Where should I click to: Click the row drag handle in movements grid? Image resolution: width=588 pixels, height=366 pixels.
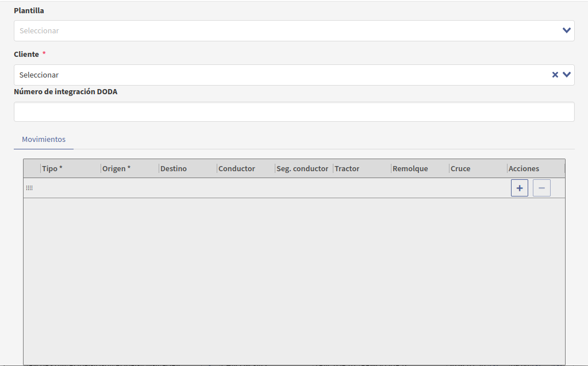point(29,188)
